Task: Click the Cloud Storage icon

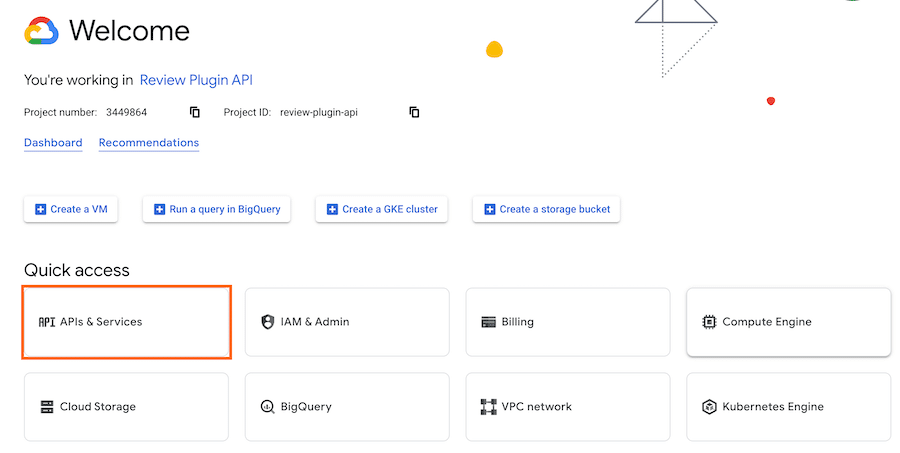Action: pyautogui.click(x=46, y=407)
